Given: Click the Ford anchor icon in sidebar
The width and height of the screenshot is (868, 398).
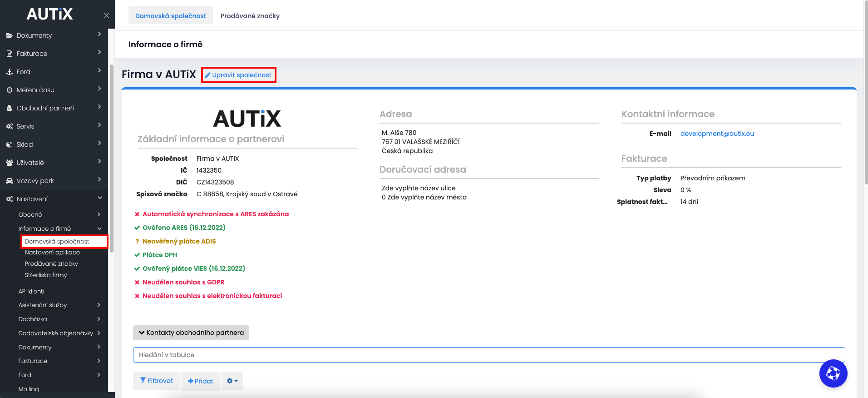Looking at the screenshot, I should [9, 72].
